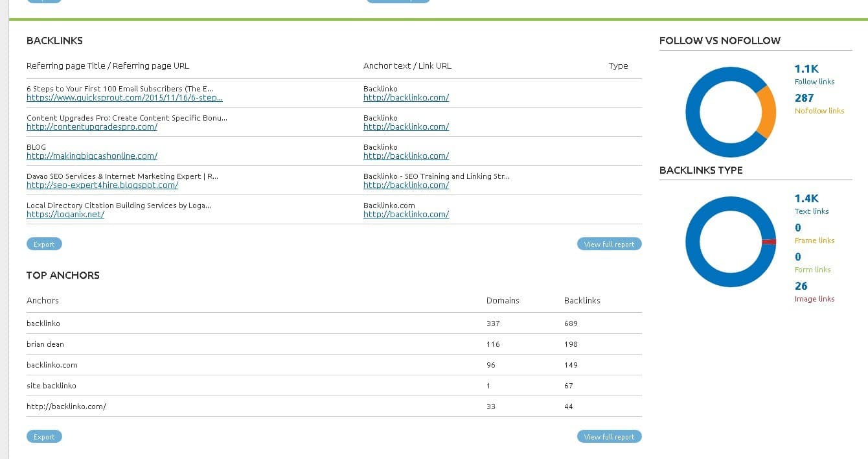Click the Anchors column header
This screenshot has height=459, width=868.
tap(43, 301)
